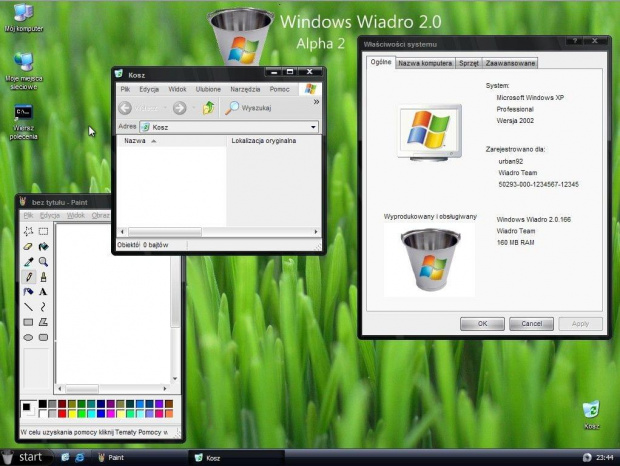Choose the Fill With Color bucket tool
This screenshot has height=466, width=620.
[x=43, y=247]
